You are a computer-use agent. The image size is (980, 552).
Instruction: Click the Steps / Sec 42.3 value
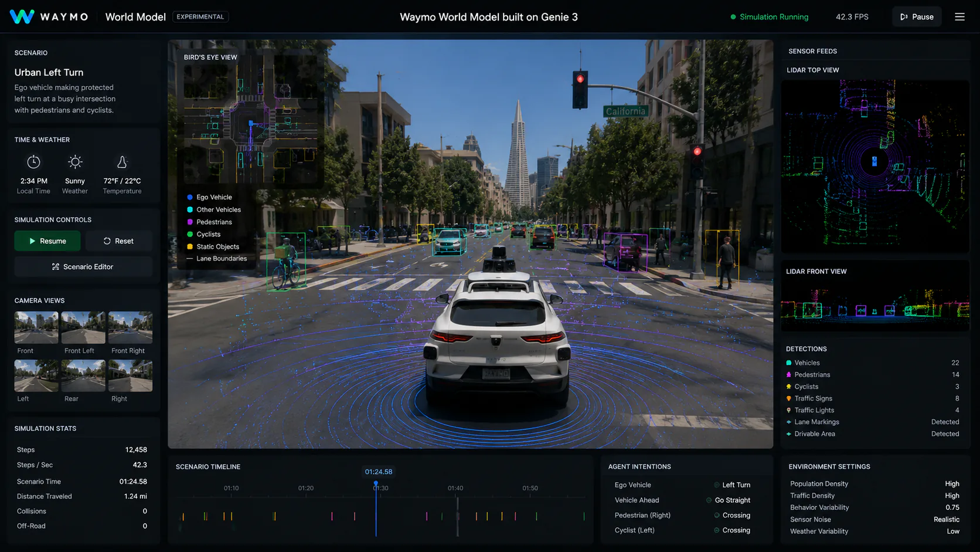139,465
